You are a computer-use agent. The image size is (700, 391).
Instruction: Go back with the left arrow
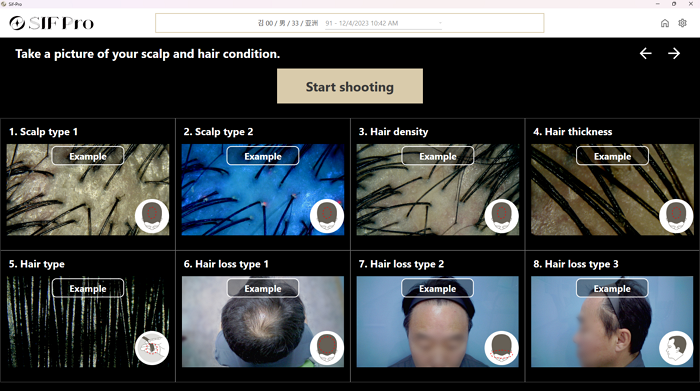[646, 54]
